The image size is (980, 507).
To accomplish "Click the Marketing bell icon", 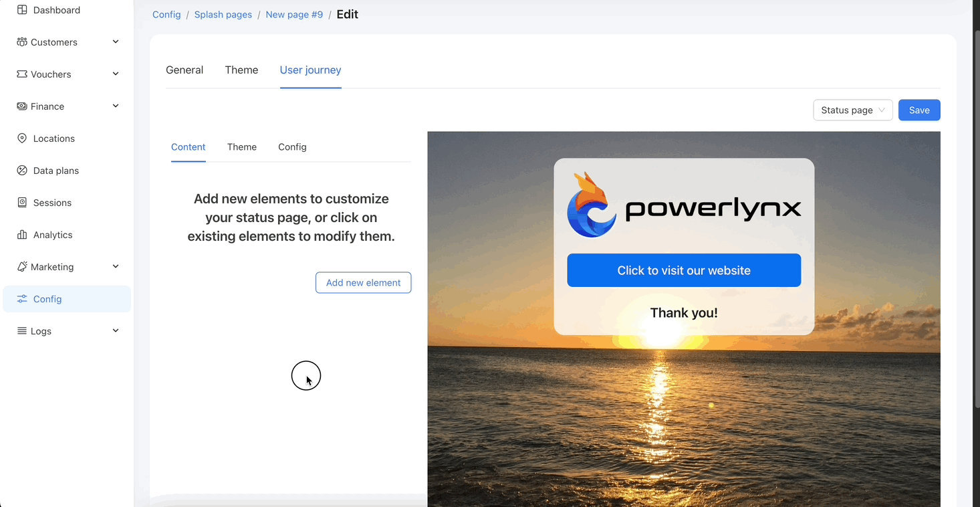I will pos(22,267).
